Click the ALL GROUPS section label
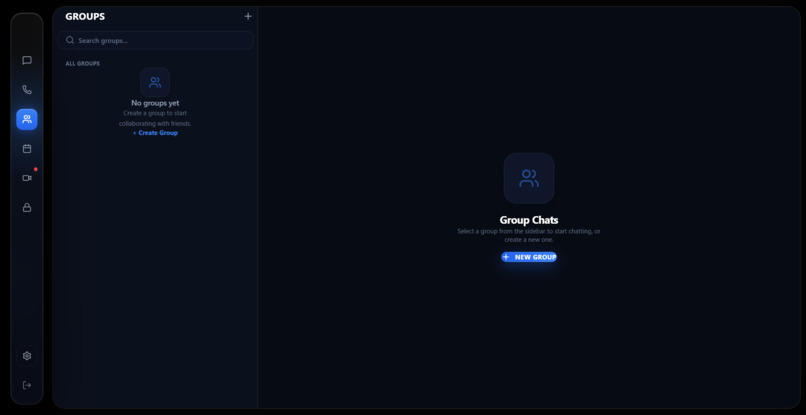Viewport: 806px width, 415px height. pyautogui.click(x=82, y=64)
